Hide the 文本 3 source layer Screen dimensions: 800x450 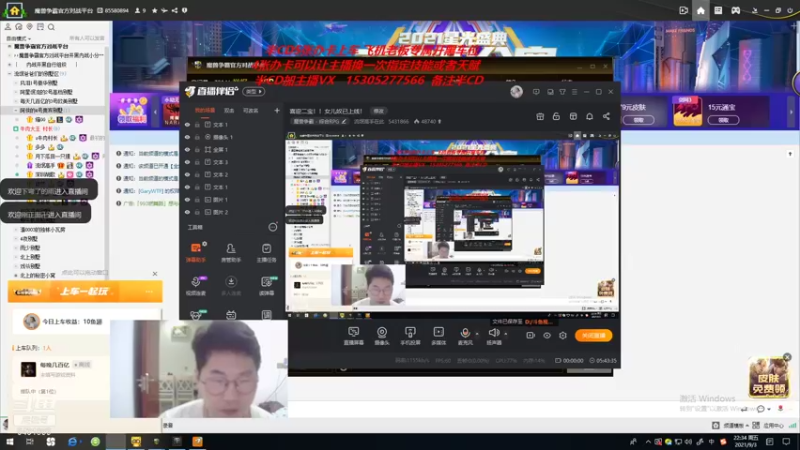pos(187,162)
